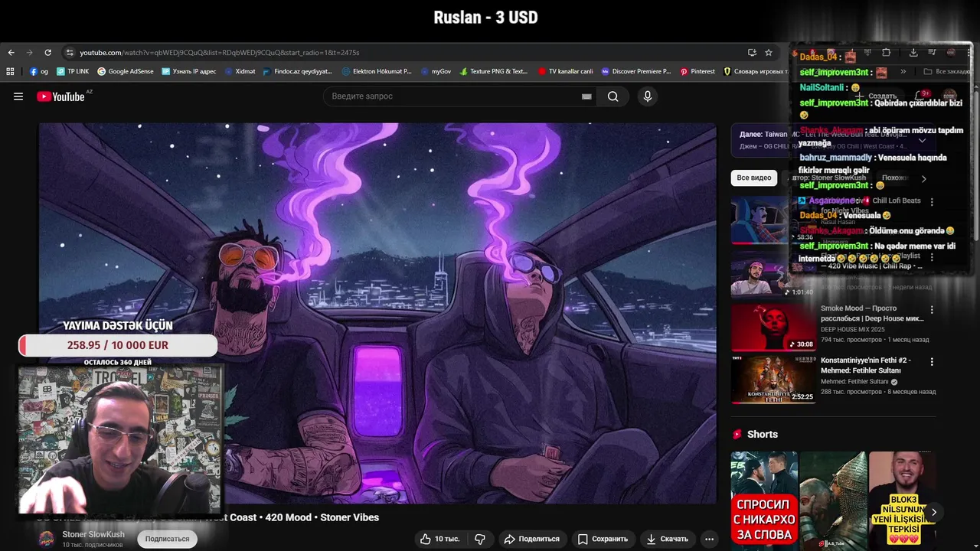The image size is (980, 551).
Task: Open the TP LINK bookmark
Action: pos(73,71)
